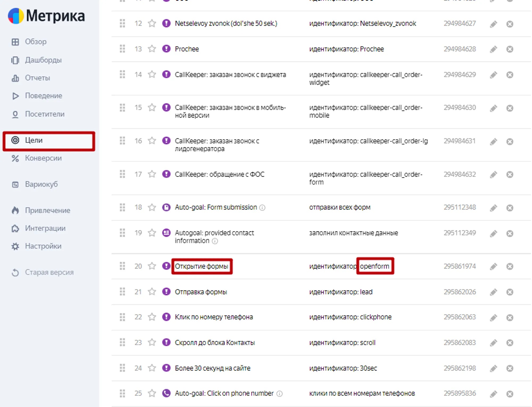Click info icon beside Click on phone number
Screen dimensions: 532x407
279,393
